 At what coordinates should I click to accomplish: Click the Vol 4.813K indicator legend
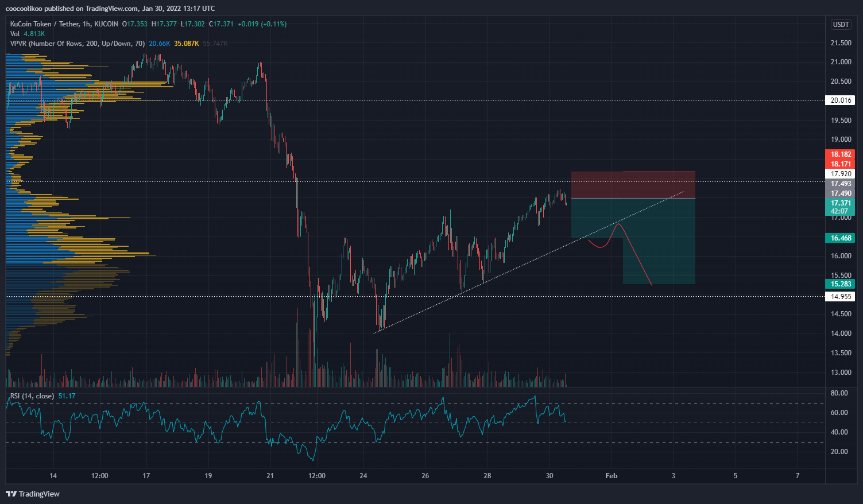pos(28,34)
